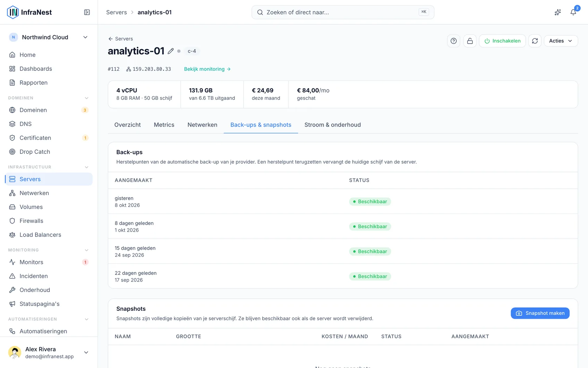Refresh server data with the reload icon
The height and width of the screenshot is (368, 588).
pyautogui.click(x=535, y=41)
